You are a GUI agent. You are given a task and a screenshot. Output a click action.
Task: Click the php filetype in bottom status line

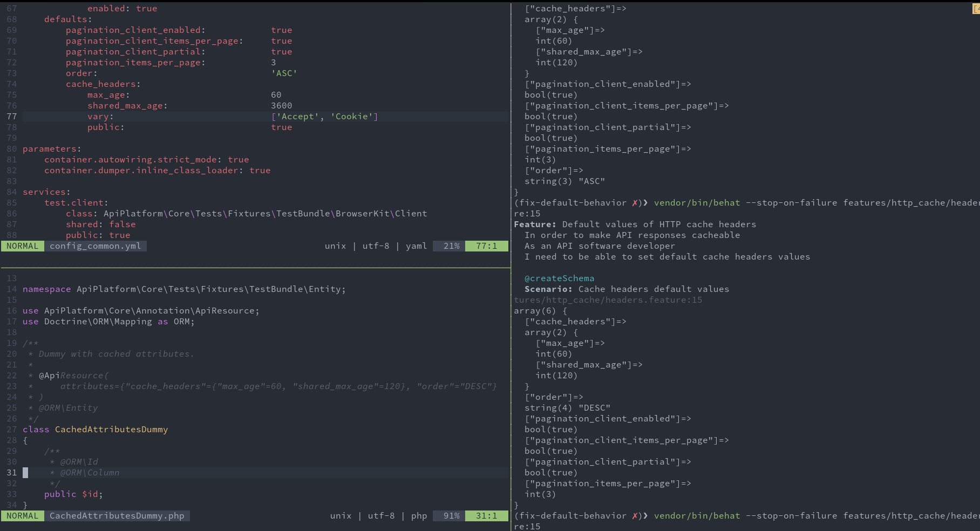point(419,516)
